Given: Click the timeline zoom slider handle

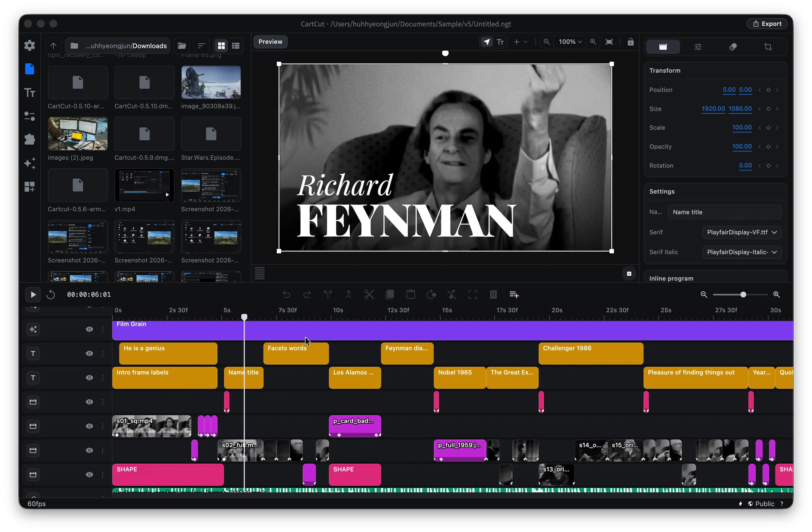Looking at the screenshot, I should point(743,294).
